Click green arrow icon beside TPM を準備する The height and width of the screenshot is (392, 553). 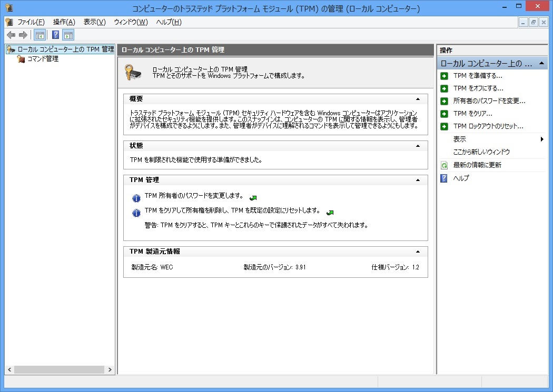coord(445,76)
